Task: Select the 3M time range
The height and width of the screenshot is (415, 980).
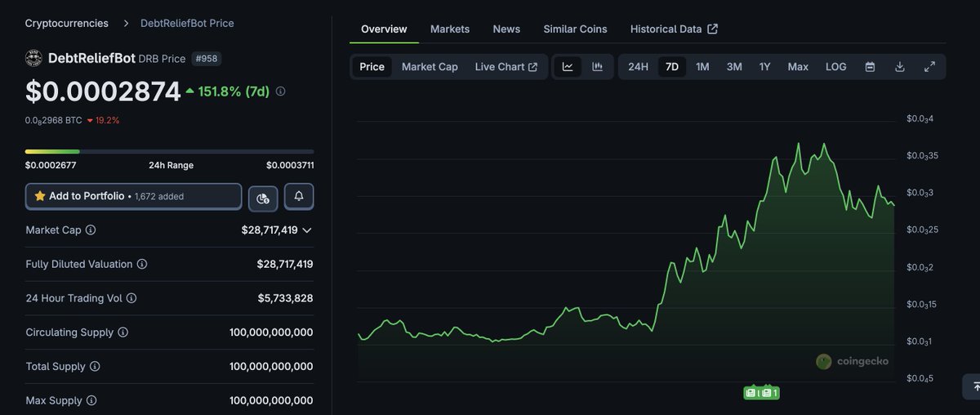Action: click(734, 67)
